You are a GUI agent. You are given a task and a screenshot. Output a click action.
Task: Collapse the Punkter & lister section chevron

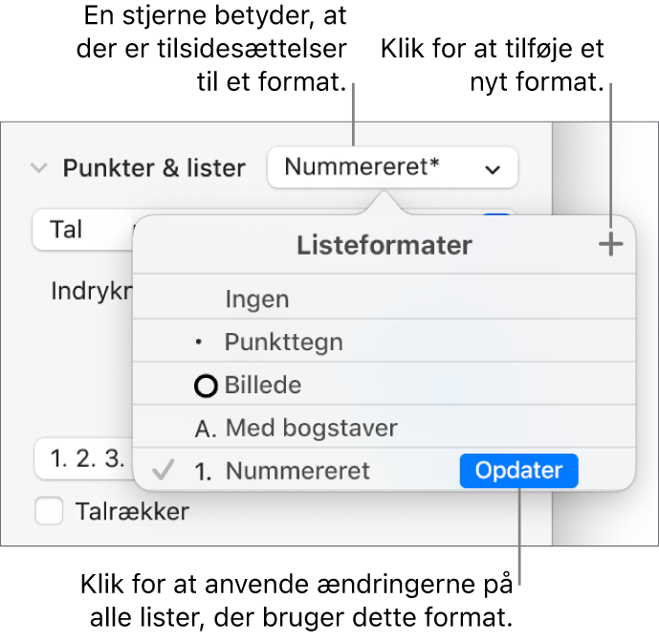click(38, 168)
